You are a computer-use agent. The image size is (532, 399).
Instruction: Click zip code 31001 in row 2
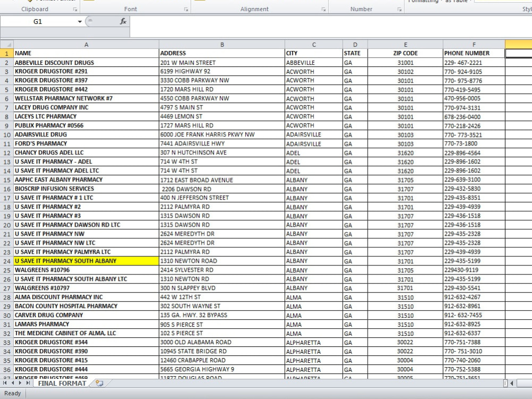(405, 62)
